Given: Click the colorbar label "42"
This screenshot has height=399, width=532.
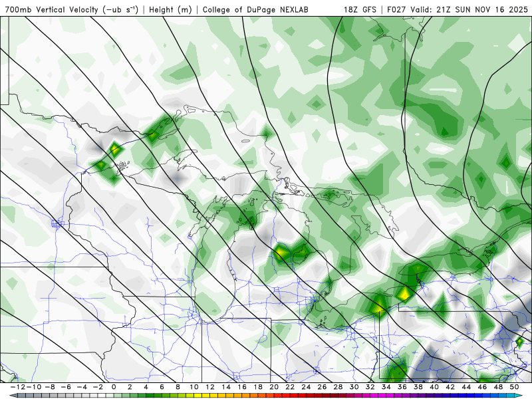Looking at the screenshot, I should [451, 387].
